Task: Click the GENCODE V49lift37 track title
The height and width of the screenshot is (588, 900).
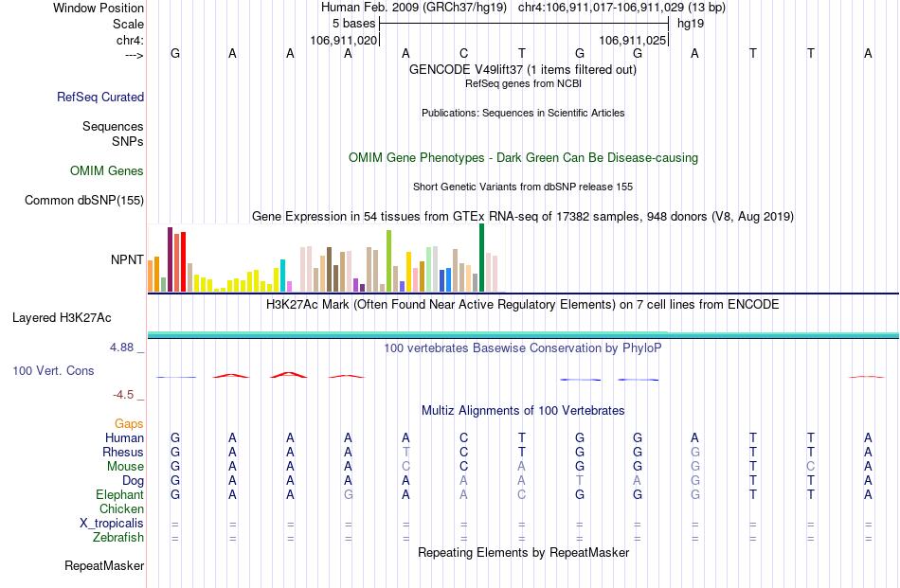Action: click(522, 69)
